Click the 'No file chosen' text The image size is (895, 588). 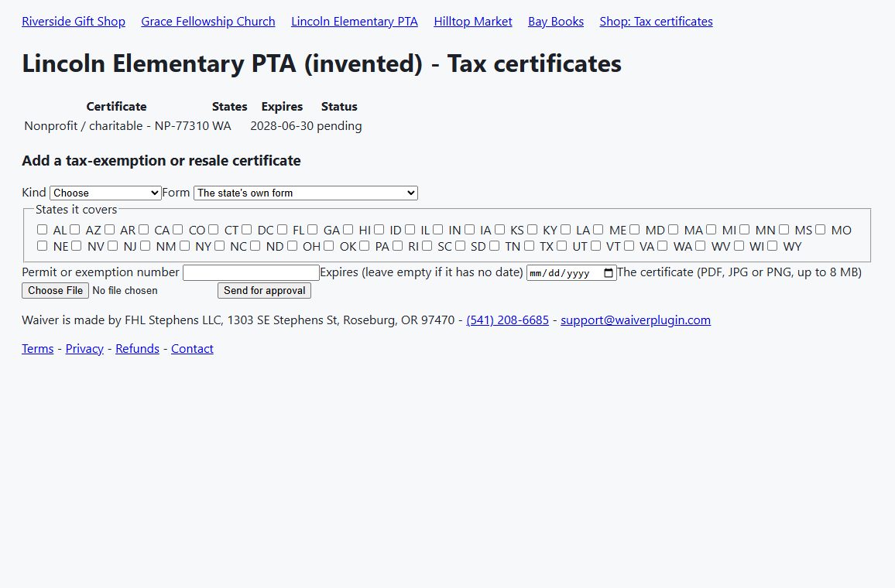pyautogui.click(x=125, y=290)
